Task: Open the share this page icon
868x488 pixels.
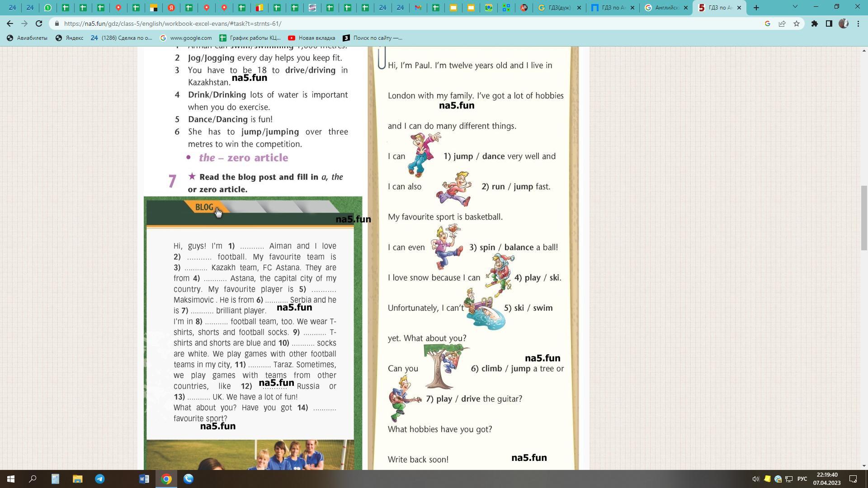Action: 782,23
